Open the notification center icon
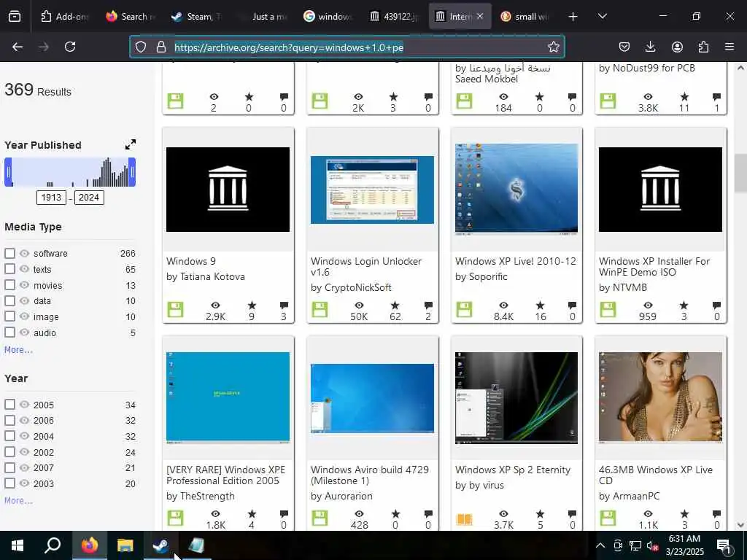 (724, 545)
